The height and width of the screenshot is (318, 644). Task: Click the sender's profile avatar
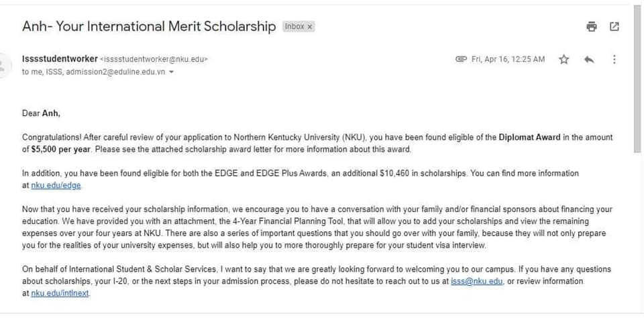click(x=3, y=65)
